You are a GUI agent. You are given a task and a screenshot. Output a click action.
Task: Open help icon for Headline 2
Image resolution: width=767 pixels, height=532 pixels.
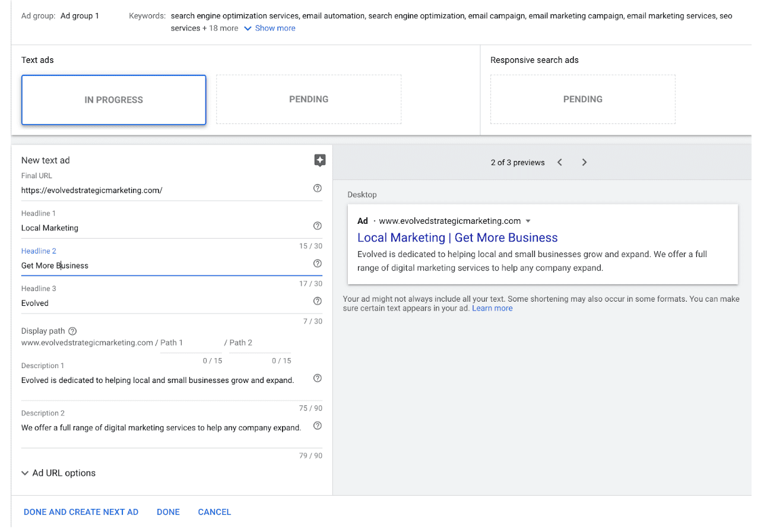(x=318, y=264)
